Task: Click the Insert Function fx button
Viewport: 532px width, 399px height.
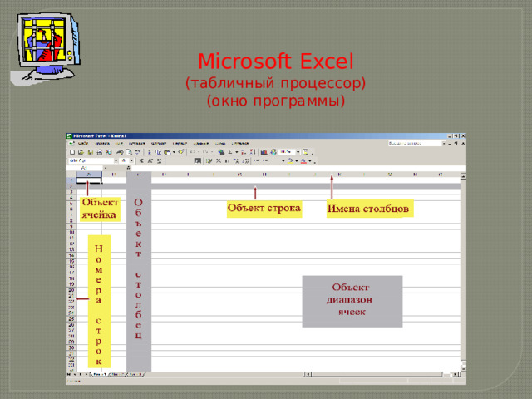Action: pos(128,168)
